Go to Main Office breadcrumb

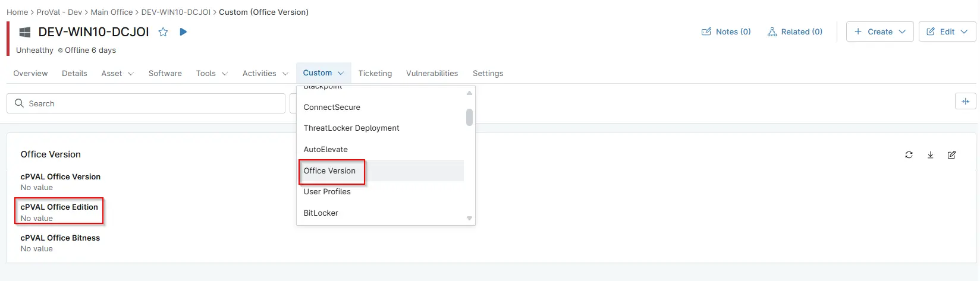pyautogui.click(x=112, y=12)
